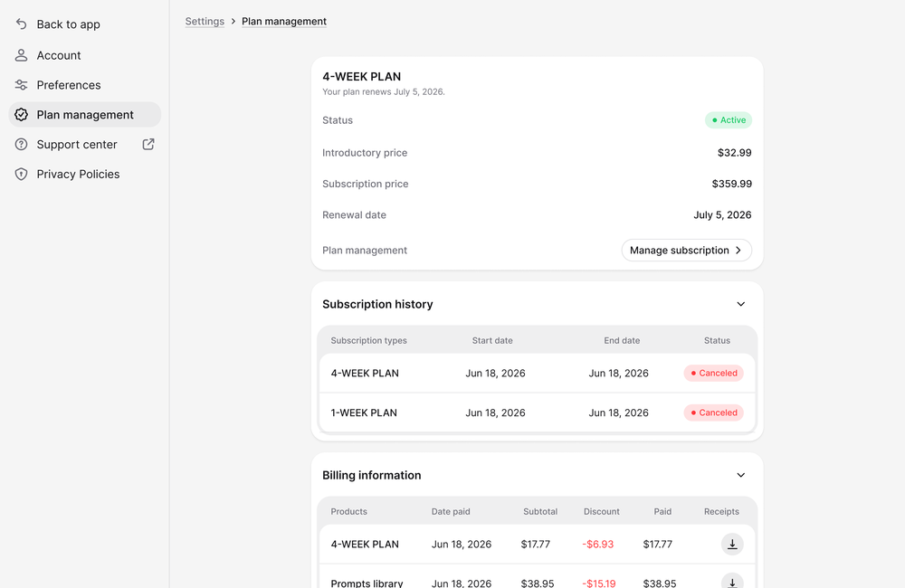Click the Receipts column header
Image resolution: width=905 pixels, height=588 pixels.
tap(721, 512)
